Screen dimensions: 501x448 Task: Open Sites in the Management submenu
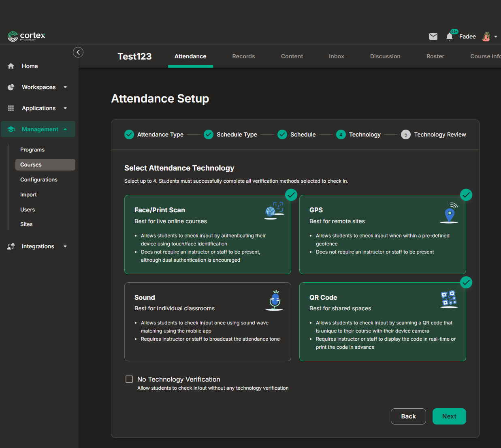(x=26, y=224)
